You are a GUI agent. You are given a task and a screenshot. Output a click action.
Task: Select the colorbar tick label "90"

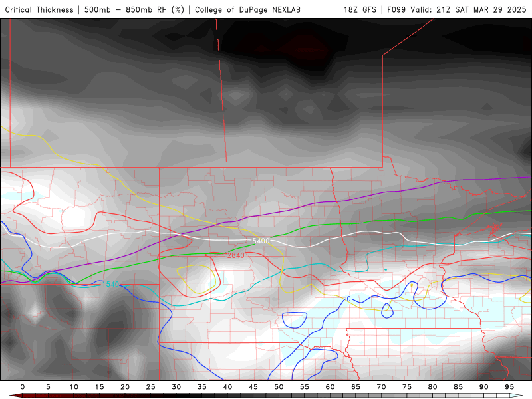[484, 387]
